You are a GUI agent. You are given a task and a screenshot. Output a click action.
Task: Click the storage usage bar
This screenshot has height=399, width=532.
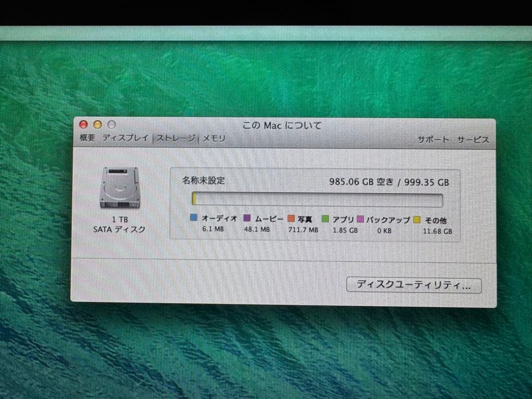pyautogui.click(x=317, y=199)
